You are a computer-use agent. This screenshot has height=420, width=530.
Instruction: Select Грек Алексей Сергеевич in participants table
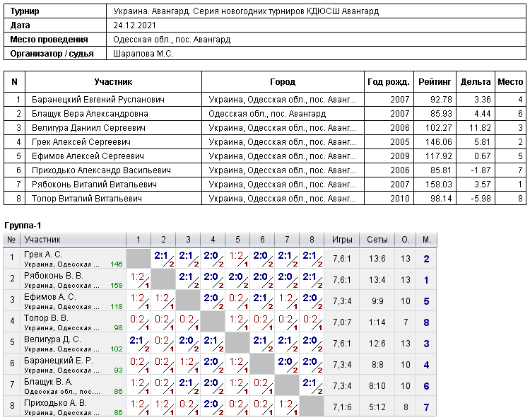point(81,142)
